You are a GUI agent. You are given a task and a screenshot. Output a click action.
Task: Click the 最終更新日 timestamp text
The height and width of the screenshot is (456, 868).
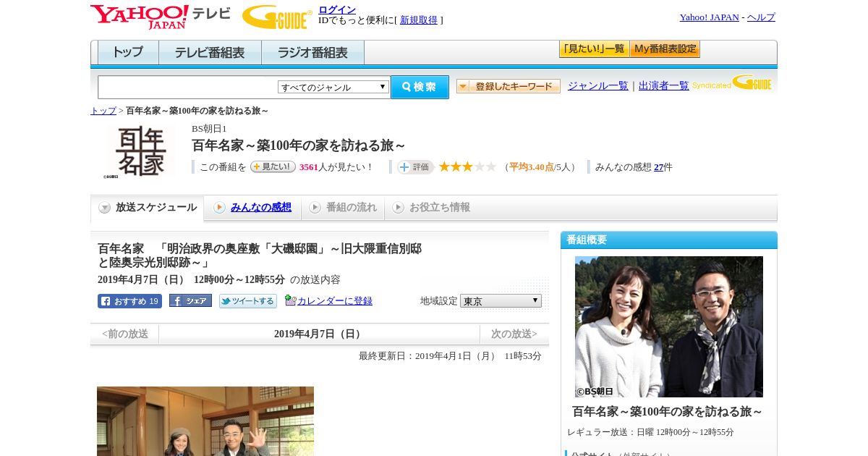coord(450,356)
